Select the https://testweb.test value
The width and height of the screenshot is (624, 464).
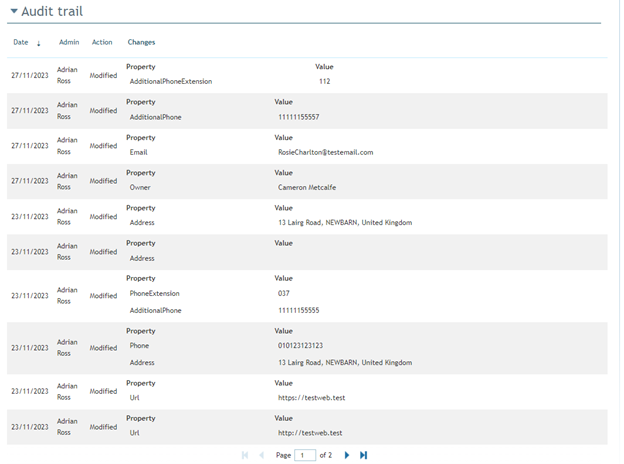[x=312, y=398]
